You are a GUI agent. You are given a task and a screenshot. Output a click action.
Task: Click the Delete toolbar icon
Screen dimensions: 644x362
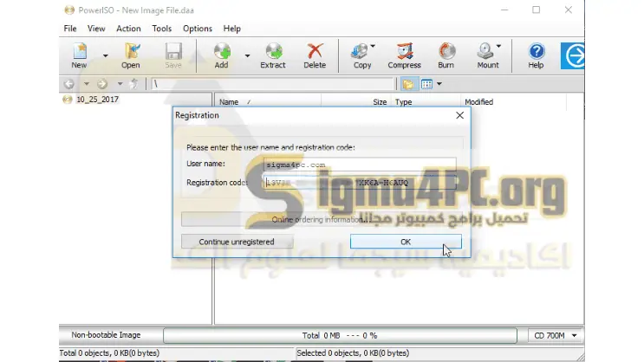(x=315, y=55)
